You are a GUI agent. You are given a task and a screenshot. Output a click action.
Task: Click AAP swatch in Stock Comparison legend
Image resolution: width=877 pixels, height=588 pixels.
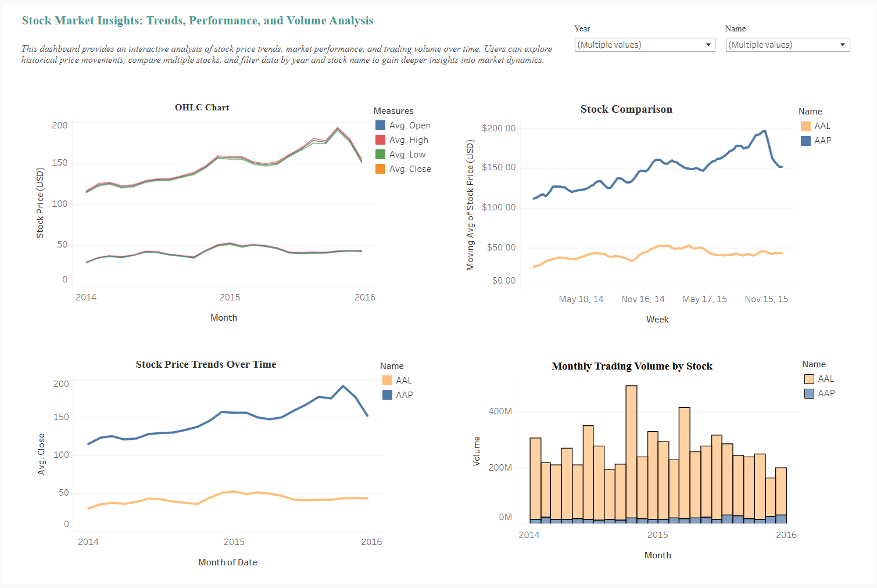click(x=806, y=141)
